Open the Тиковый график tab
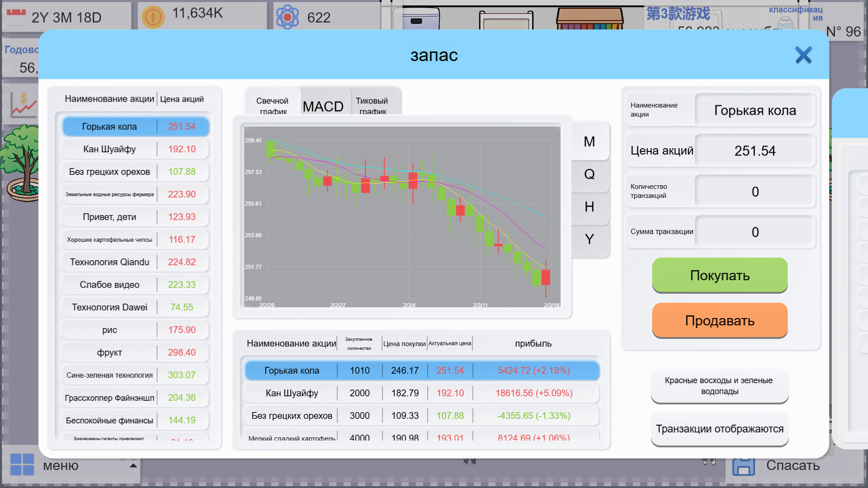The height and width of the screenshot is (488, 868). click(x=372, y=105)
